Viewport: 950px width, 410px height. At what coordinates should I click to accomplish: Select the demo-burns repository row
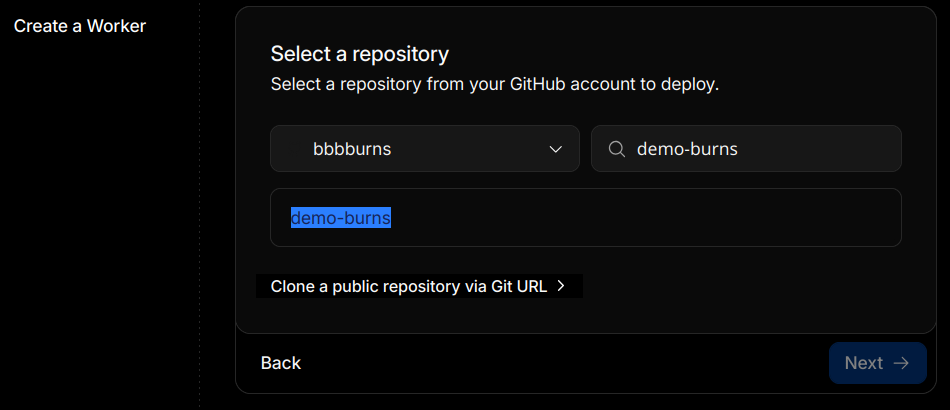[x=585, y=217]
